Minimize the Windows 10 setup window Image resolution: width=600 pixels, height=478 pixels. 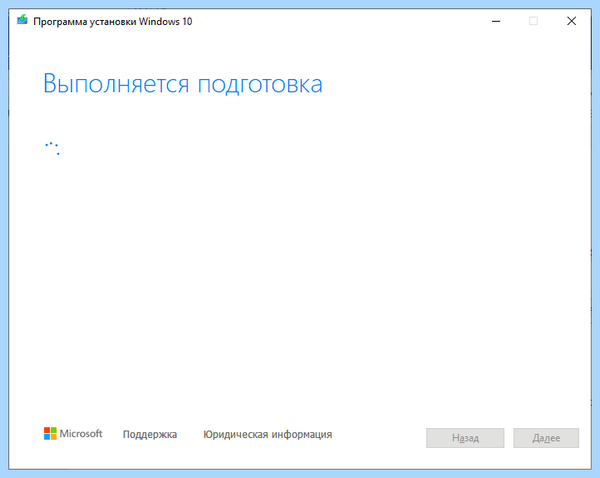[x=496, y=21]
